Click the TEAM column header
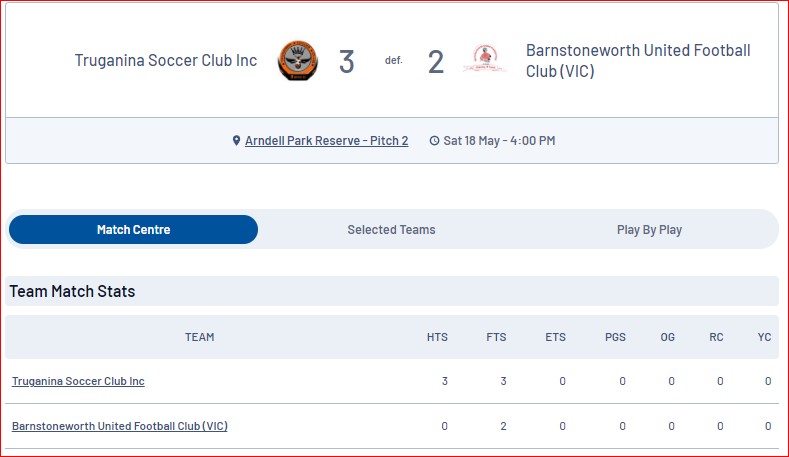 coord(199,337)
